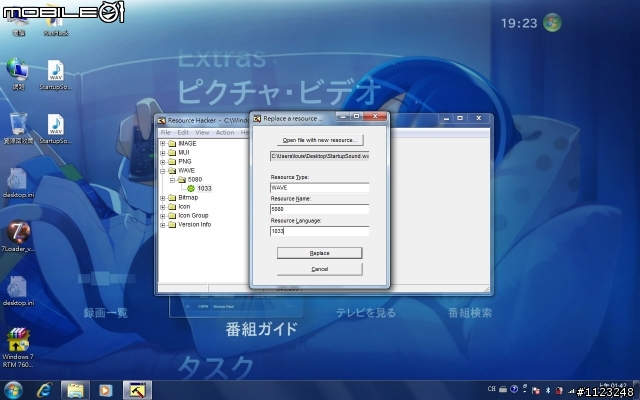640x400 pixels.
Task: Click the Media Center gadget logo beside 19:23
Action: (x=552, y=22)
